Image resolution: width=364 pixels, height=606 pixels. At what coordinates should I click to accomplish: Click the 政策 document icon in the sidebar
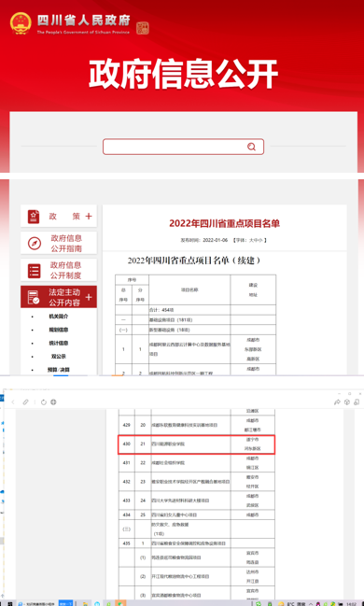34,217
